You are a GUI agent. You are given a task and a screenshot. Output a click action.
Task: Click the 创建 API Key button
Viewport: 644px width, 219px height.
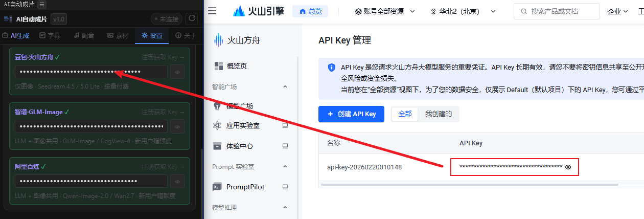(351, 114)
